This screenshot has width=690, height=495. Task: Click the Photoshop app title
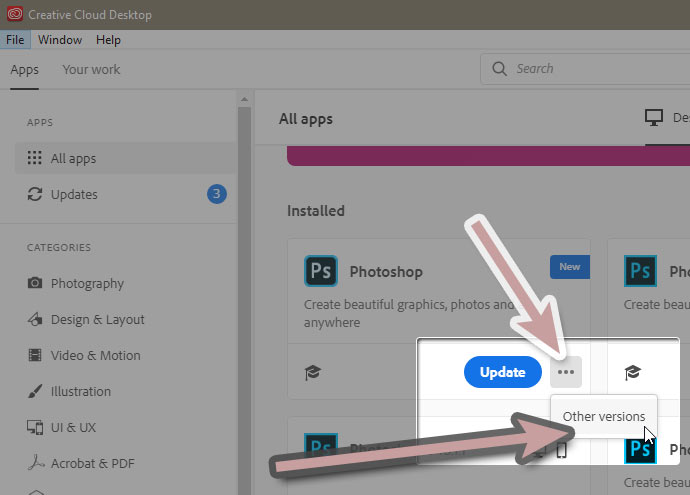[x=386, y=271]
